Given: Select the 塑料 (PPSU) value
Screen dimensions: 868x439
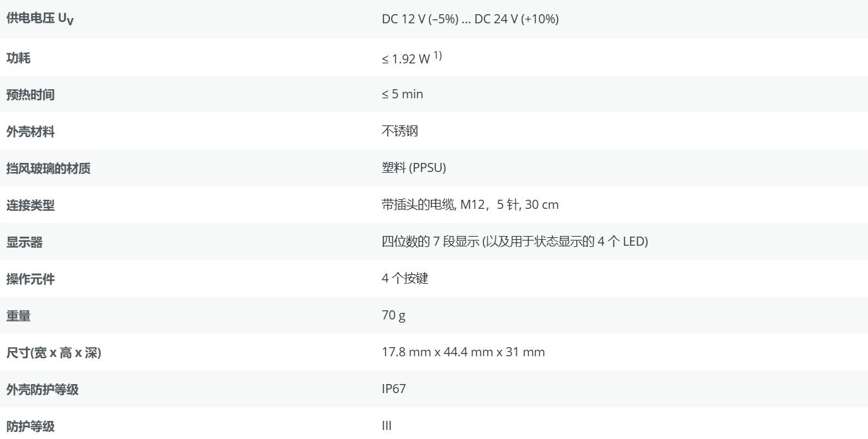Looking at the screenshot, I should (x=413, y=168).
